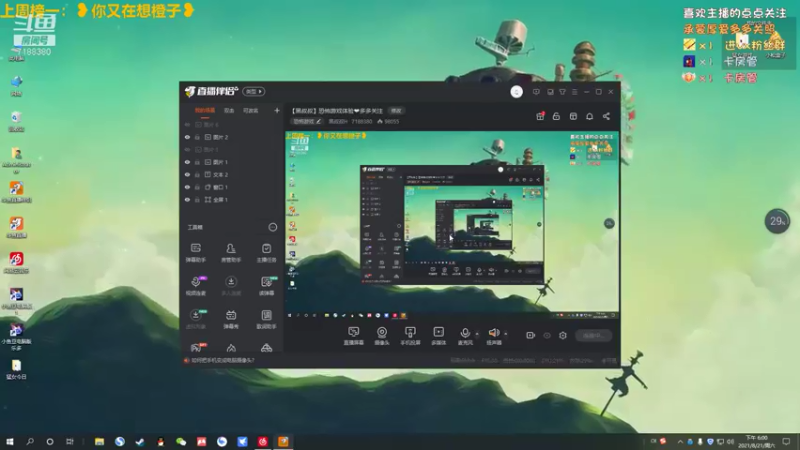Image resolution: width=800 pixels, height=450 pixels.
Task: Add a 多媒体 media source
Action: [438, 336]
